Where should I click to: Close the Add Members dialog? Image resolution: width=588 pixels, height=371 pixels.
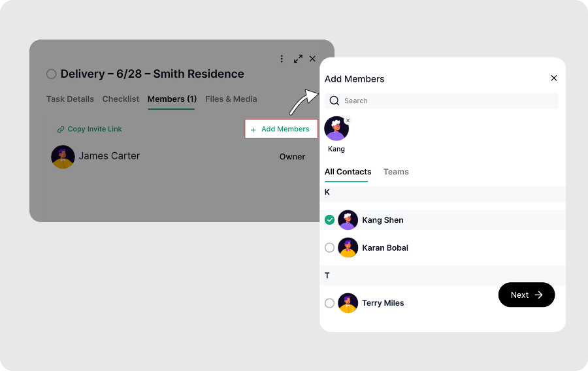[x=554, y=78]
